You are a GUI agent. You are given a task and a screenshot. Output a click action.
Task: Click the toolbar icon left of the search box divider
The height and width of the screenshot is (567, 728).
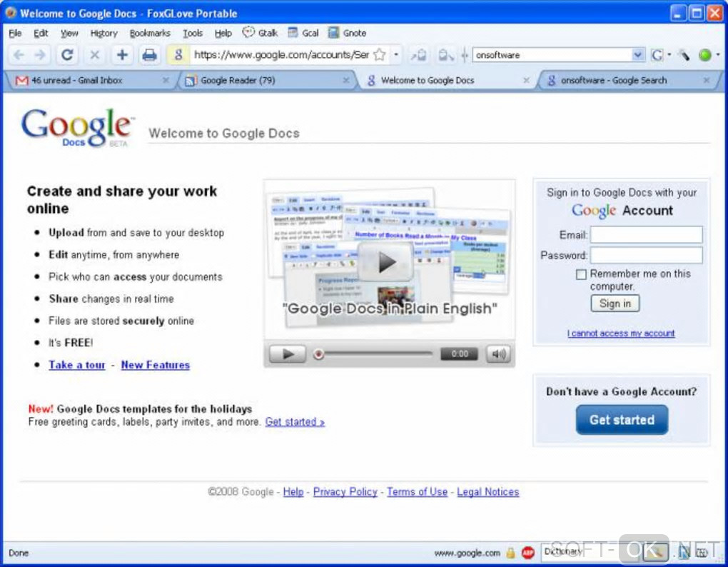[445, 55]
